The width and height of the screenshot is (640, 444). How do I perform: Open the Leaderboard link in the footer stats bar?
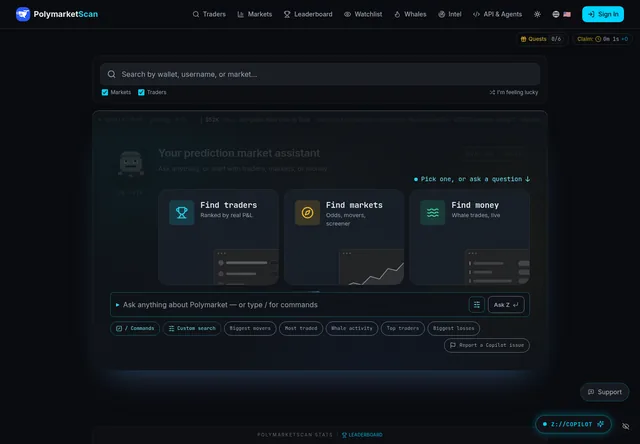coord(362,435)
